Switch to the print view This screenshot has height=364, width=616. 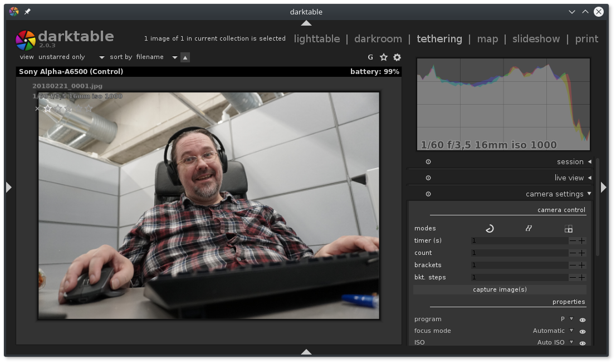click(586, 39)
